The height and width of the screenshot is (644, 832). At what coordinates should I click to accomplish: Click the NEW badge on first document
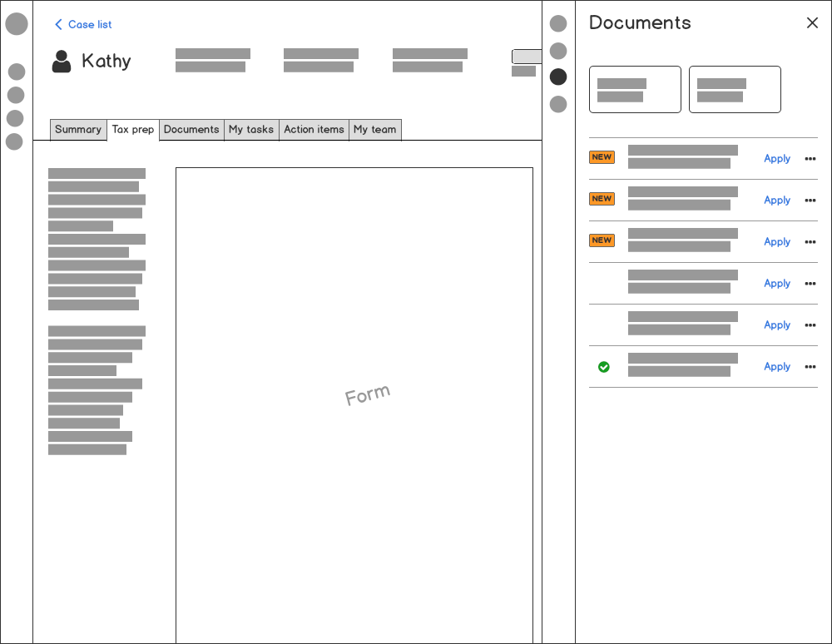click(x=602, y=157)
